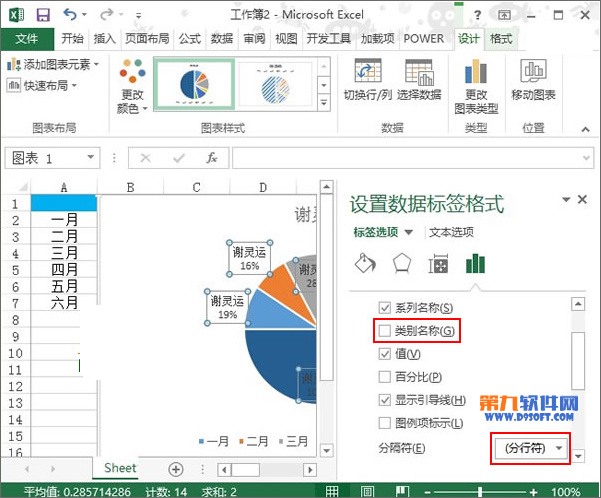Open Fill & Line paint bucket options
This screenshot has width=601, height=498.
365,264
